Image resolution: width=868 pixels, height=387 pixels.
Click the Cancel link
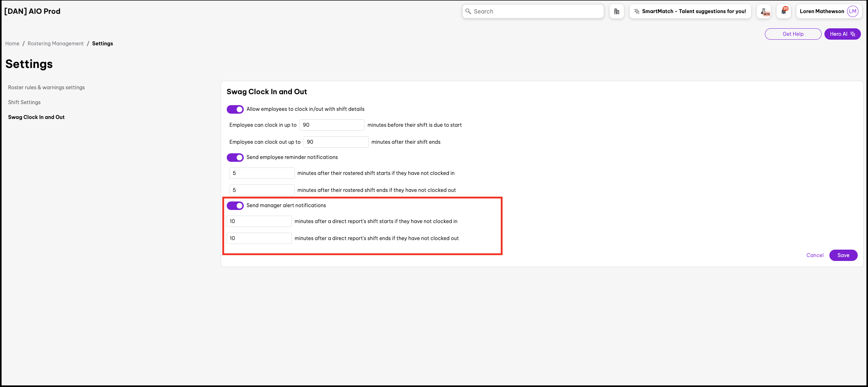click(815, 255)
